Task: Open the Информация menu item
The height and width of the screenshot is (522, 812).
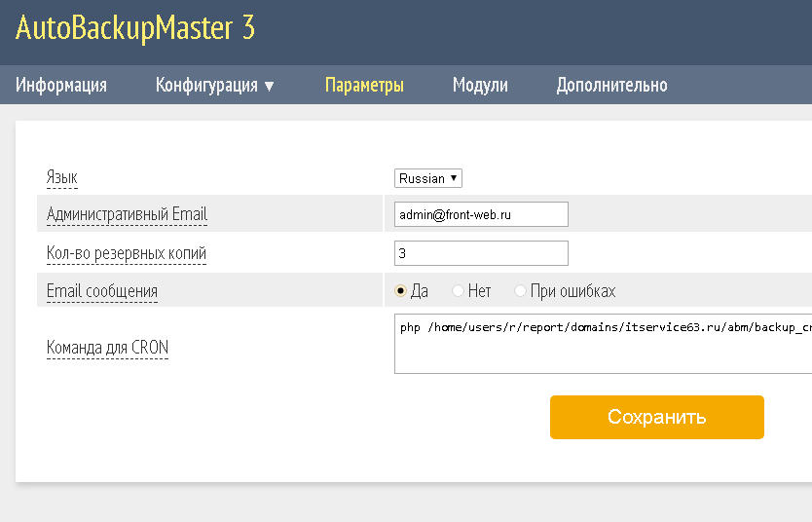Action: click(x=61, y=85)
